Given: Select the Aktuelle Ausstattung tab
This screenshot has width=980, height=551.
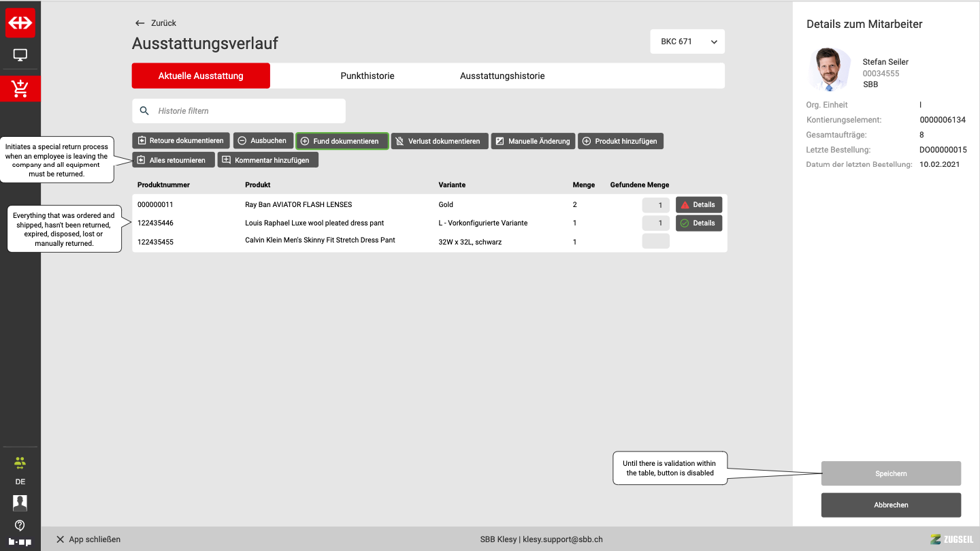Looking at the screenshot, I should (x=201, y=76).
